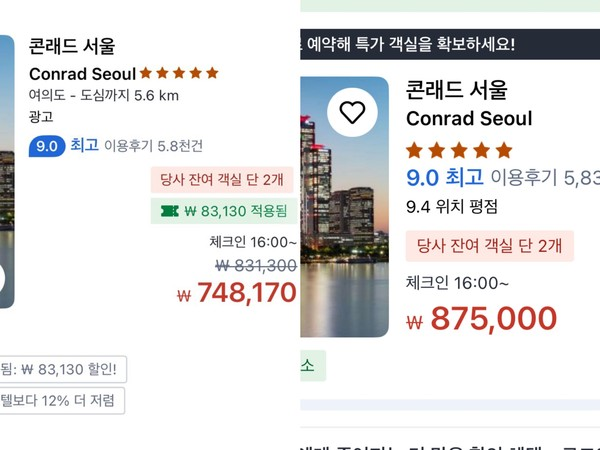Click left '당사 잔여 객실 단 2개' badge

[221, 180]
